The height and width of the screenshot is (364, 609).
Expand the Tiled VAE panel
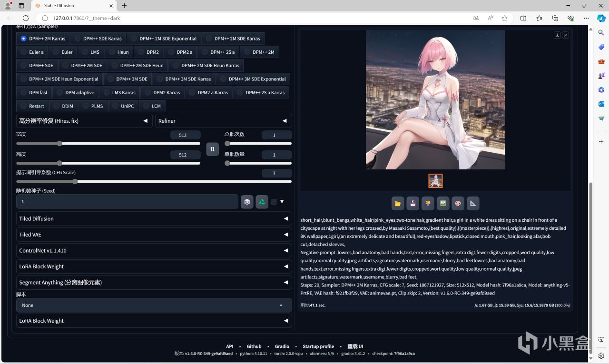click(154, 235)
